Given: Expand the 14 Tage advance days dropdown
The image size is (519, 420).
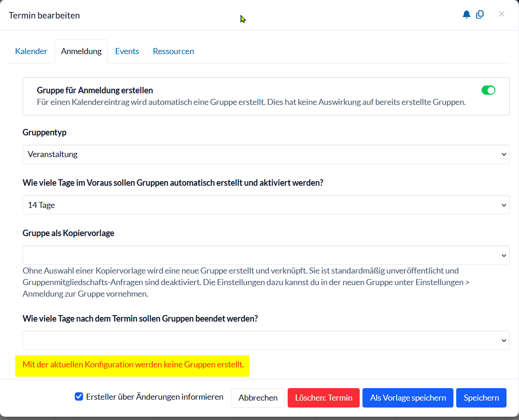Looking at the screenshot, I should point(266,205).
